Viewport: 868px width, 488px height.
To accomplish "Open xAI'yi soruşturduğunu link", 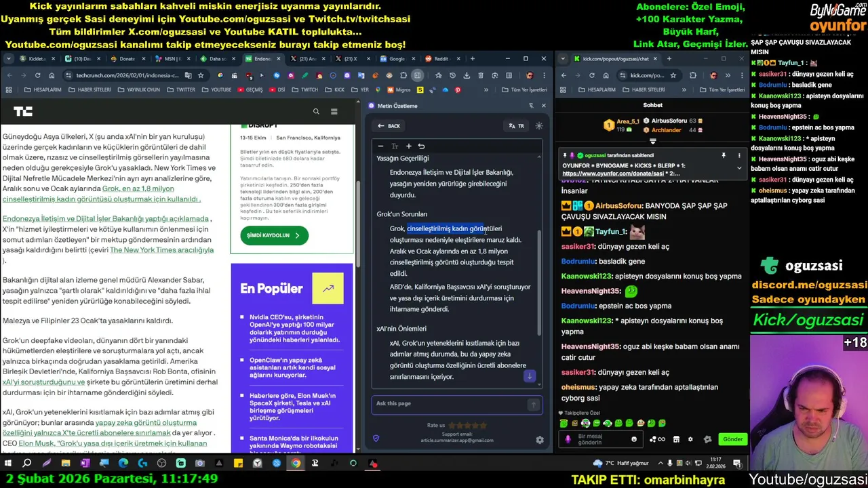I will 44,382.
